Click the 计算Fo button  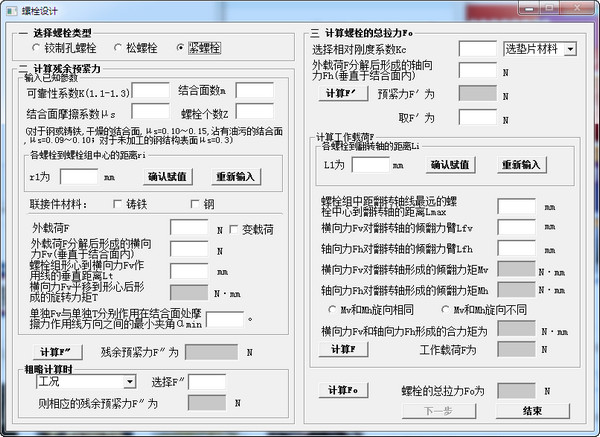pos(343,390)
